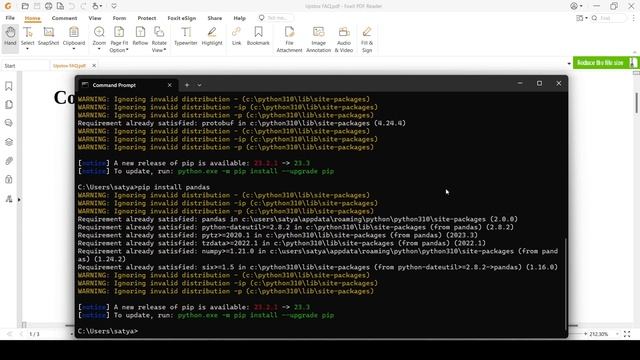Open the Security panel in left sidebar
The height and width of the screenshot is (360, 640).
click(x=9, y=180)
